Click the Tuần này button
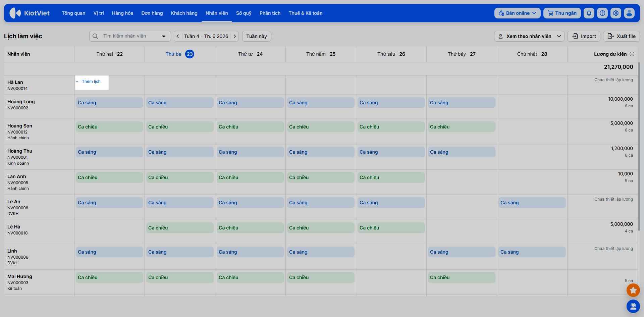 (257, 36)
